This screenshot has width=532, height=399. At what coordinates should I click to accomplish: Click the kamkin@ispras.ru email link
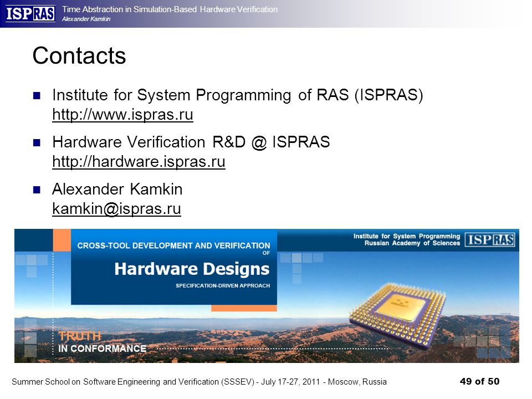coord(117,209)
